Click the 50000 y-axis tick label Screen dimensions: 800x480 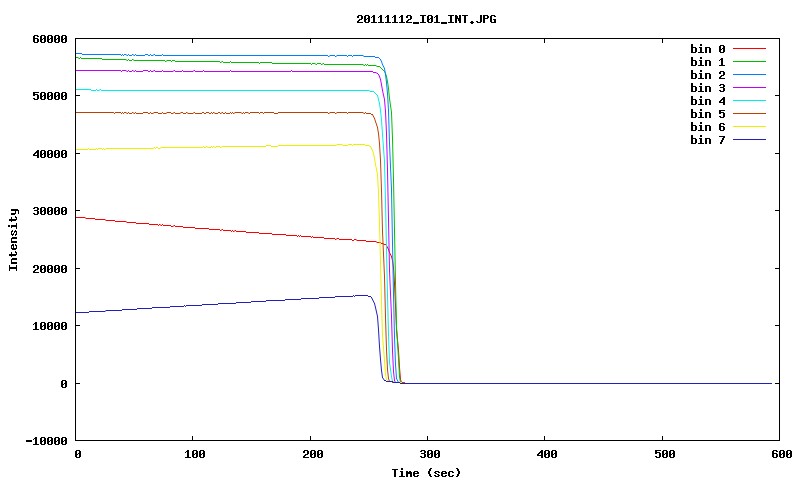click(49, 96)
